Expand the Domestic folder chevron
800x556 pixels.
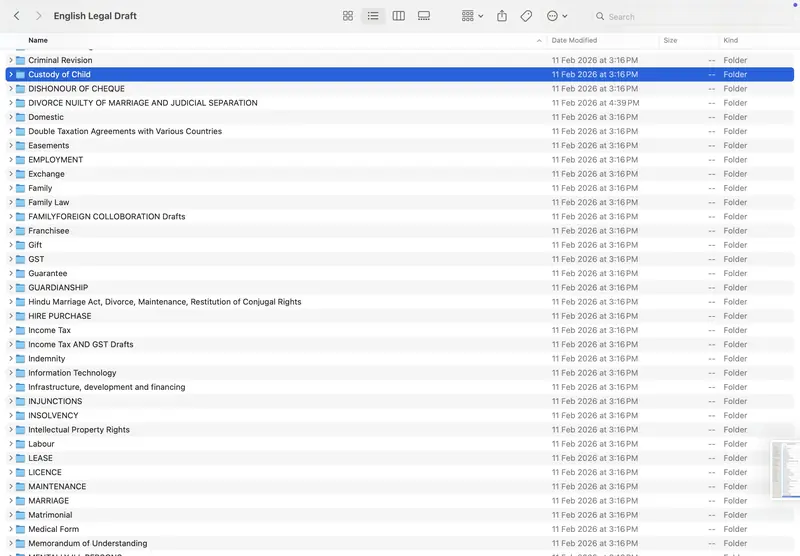coord(11,117)
